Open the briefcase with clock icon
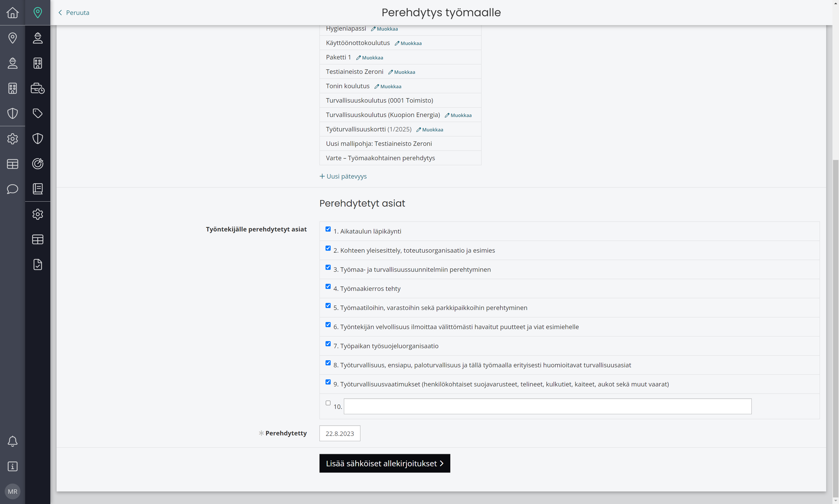This screenshot has width=839, height=504. pos(38,88)
